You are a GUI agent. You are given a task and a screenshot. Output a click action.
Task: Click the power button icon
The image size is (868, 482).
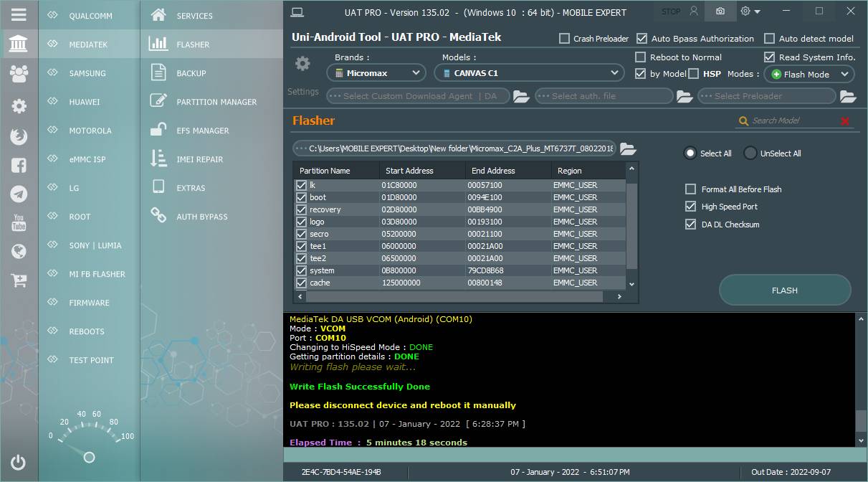click(19, 463)
